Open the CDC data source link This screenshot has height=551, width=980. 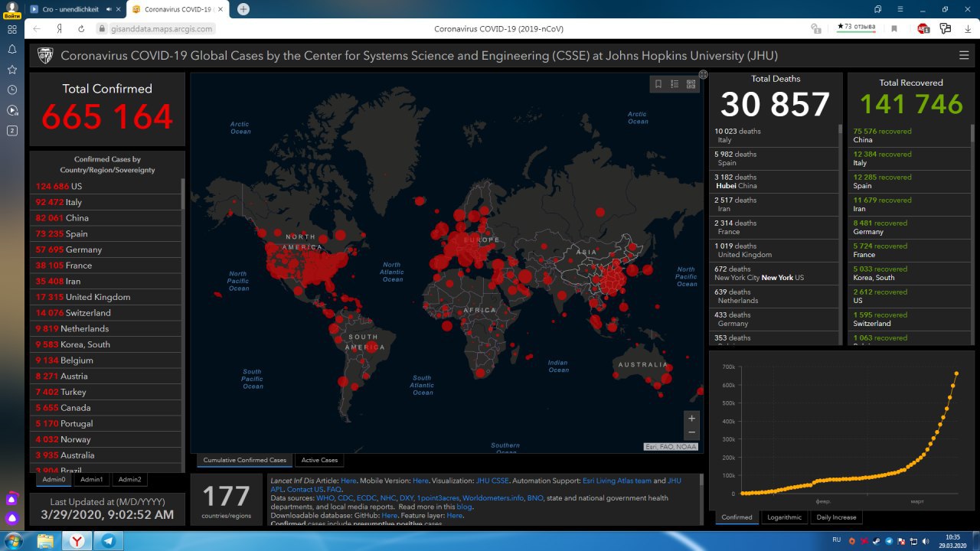345,497
